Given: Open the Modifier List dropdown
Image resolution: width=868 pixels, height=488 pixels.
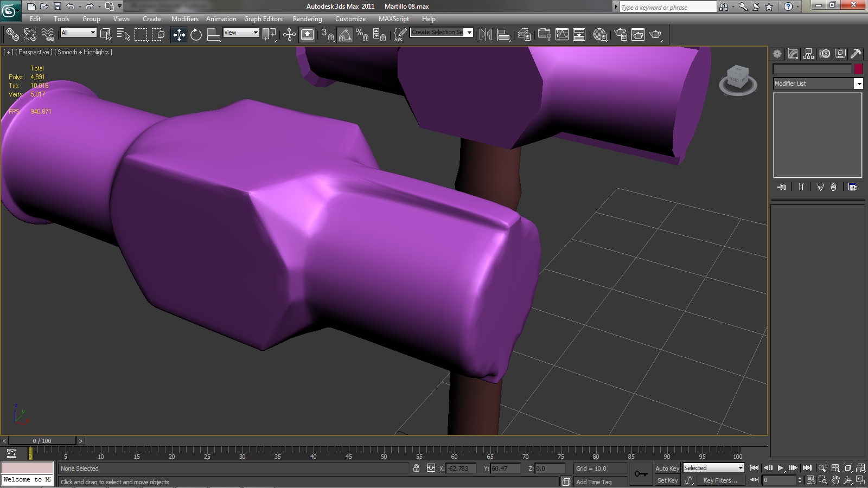Looking at the screenshot, I should [818, 84].
